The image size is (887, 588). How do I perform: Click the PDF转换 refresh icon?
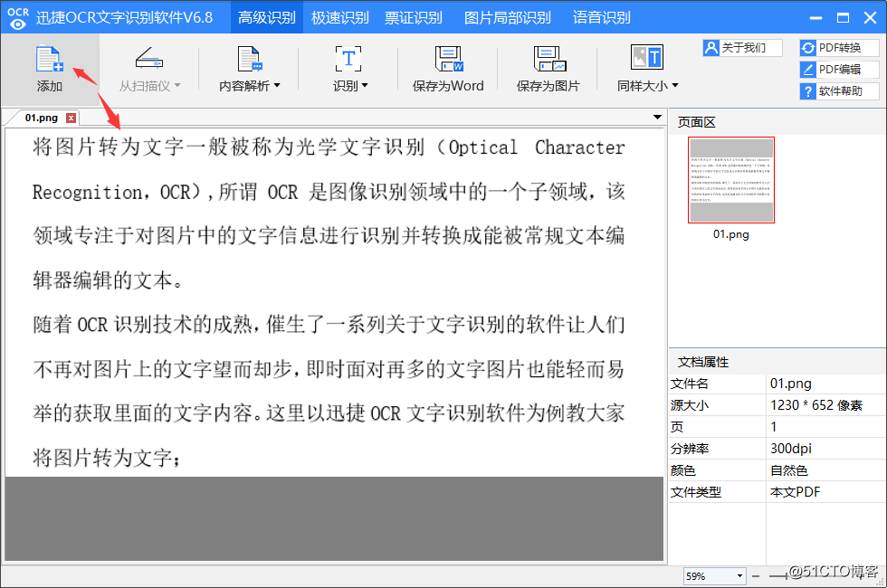(x=808, y=48)
